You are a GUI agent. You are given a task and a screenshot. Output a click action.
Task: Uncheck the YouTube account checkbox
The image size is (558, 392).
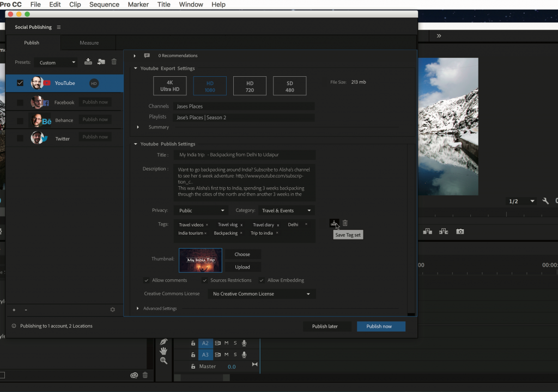tap(20, 83)
